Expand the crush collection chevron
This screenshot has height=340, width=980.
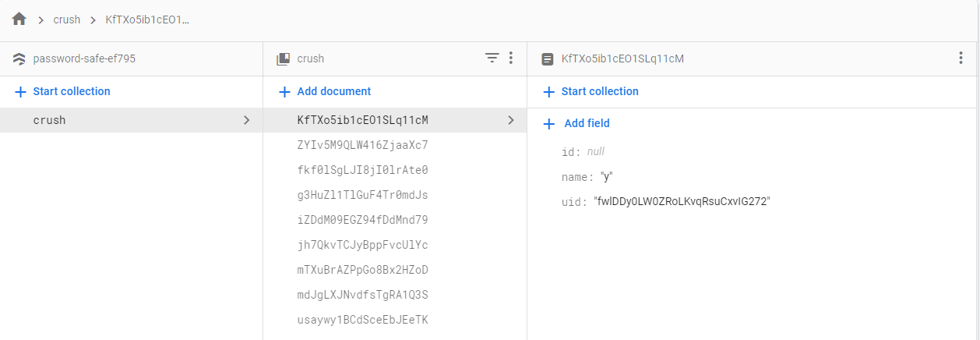(246, 120)
